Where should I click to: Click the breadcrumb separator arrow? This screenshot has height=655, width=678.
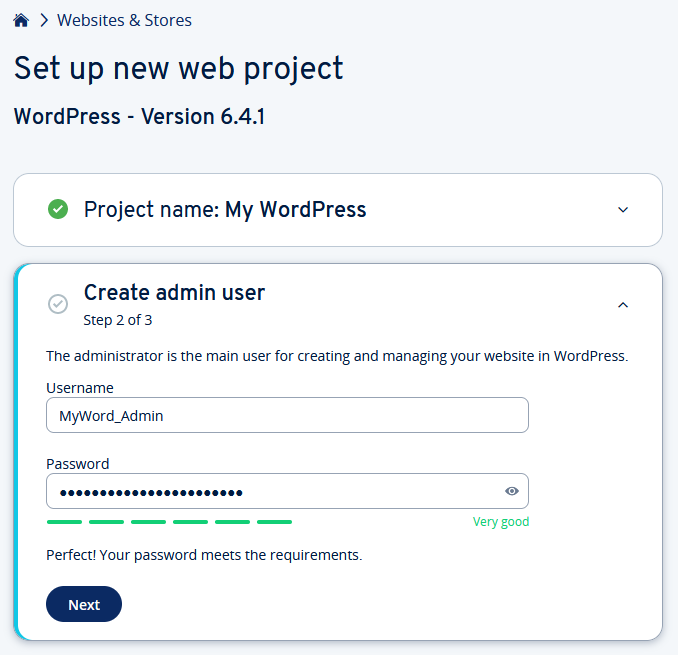click(43, 20)
